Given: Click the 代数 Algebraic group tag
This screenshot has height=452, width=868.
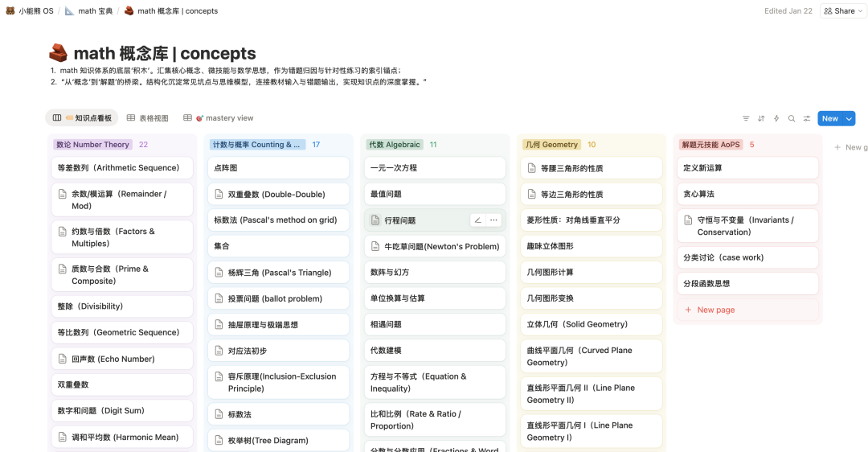Looking at the screenshot, I should [394, 145].
